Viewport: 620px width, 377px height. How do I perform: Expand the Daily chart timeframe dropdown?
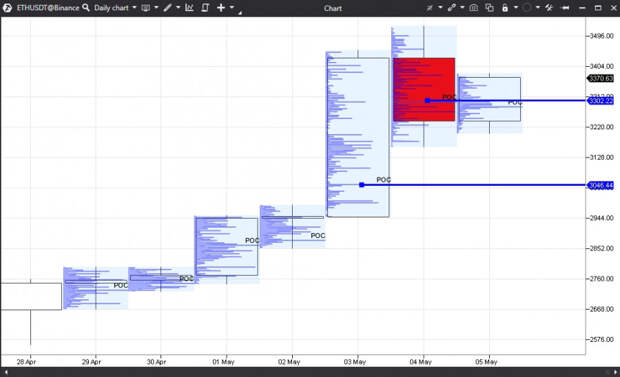point(134,8)
